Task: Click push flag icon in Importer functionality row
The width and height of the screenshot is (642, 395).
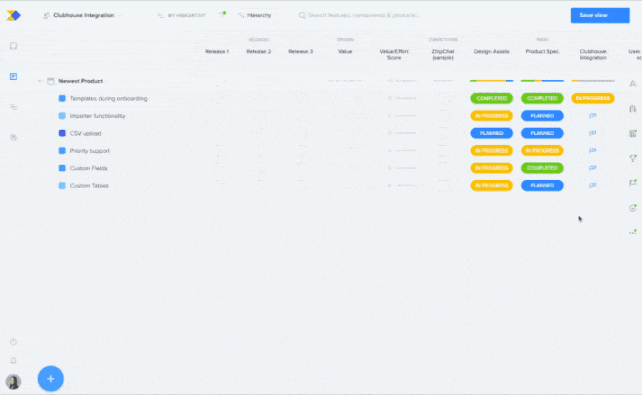Action: [x=592, y=116]
